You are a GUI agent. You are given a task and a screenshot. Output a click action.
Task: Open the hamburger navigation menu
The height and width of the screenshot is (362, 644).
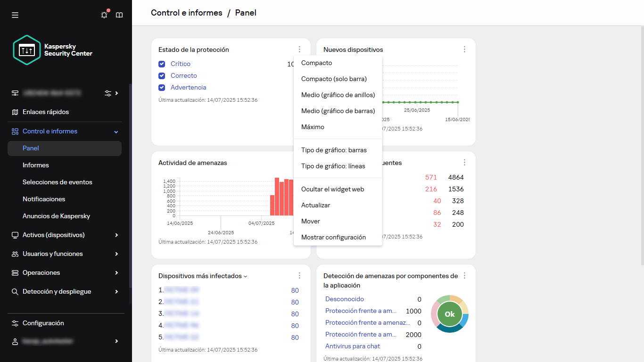point(15,15)
